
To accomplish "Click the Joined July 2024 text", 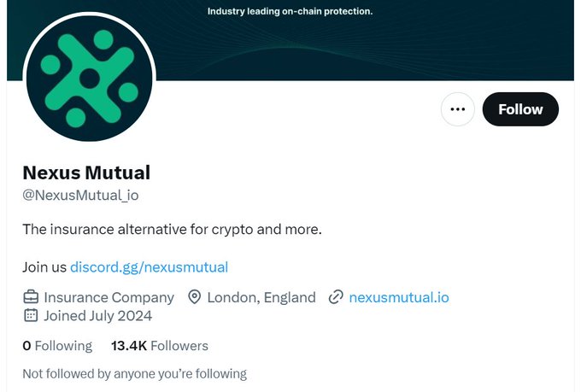I will tap(97, 315).
